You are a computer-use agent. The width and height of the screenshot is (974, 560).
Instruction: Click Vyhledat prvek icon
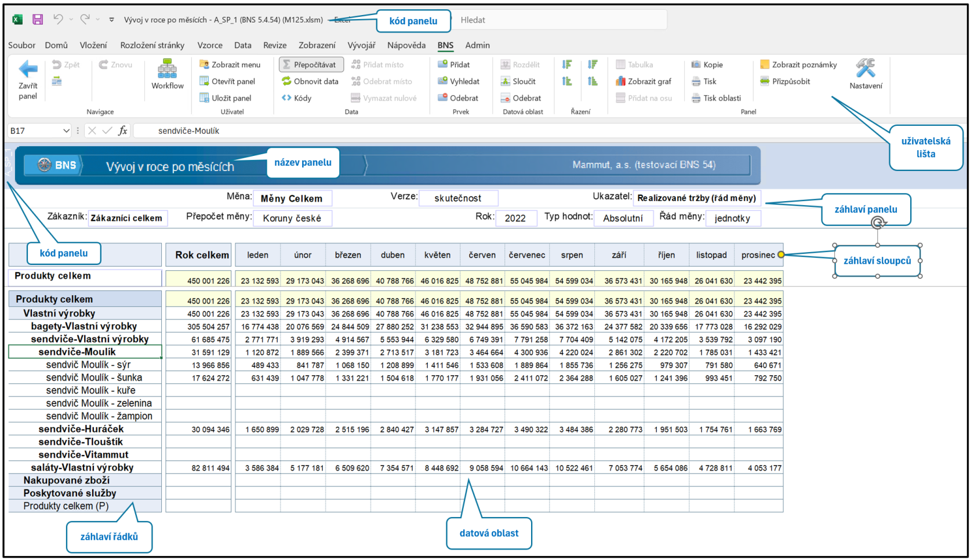coord(443,81)
